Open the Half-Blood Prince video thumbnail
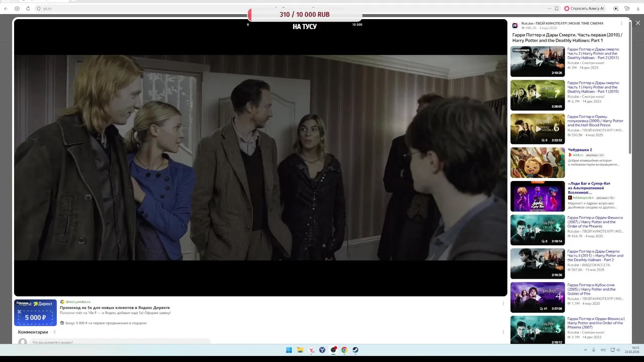This screenshot has height=362, width=644. tap(537, 129)
